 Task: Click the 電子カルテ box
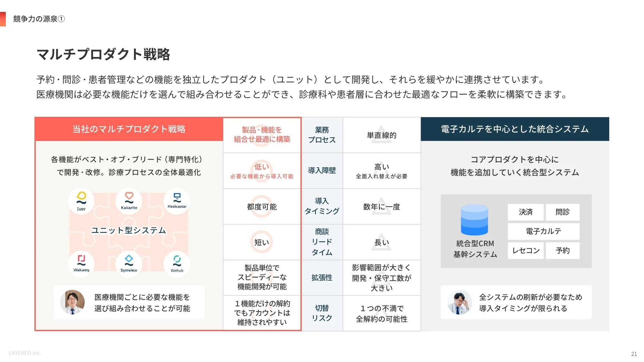(x=544, y=231)
